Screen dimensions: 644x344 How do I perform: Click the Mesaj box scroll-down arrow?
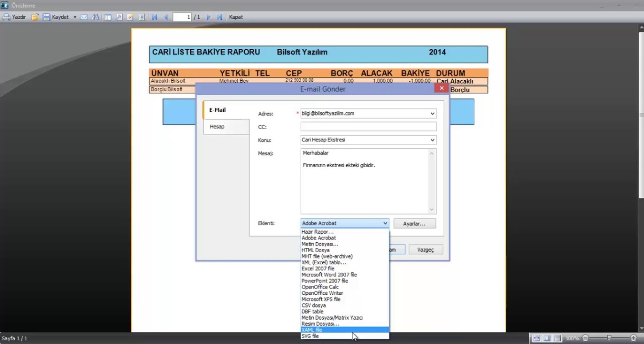pyautogui.click(x=432, y=209)
